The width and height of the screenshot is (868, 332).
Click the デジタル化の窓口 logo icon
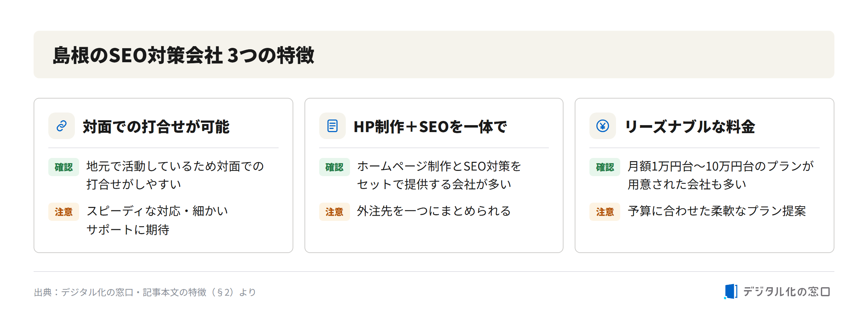tap(731, 291)
